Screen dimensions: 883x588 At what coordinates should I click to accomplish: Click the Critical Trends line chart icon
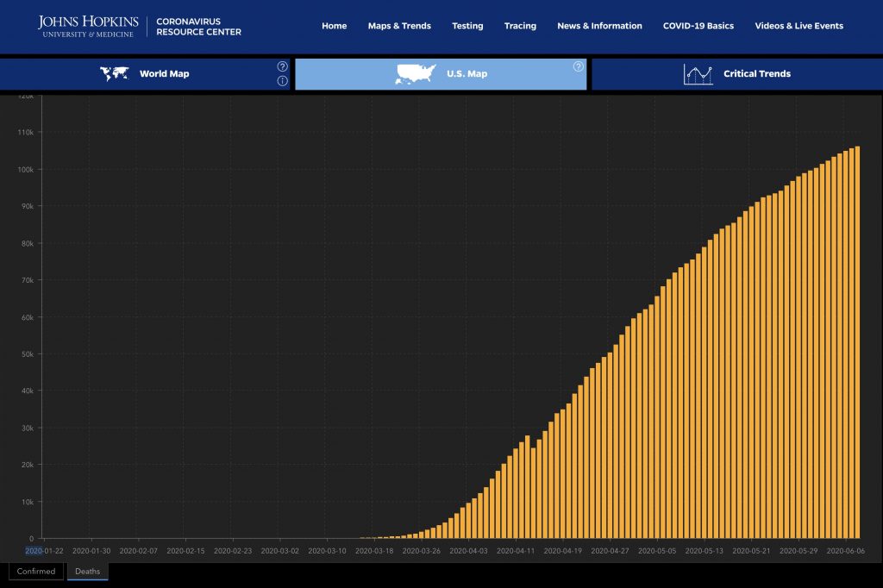click(x=698, y=74)
